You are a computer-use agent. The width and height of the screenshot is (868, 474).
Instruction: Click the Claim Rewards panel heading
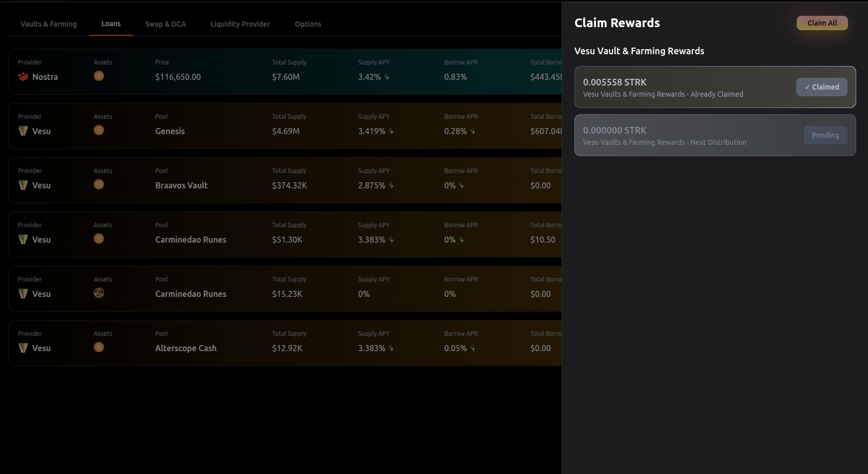[x=617, y=23]
